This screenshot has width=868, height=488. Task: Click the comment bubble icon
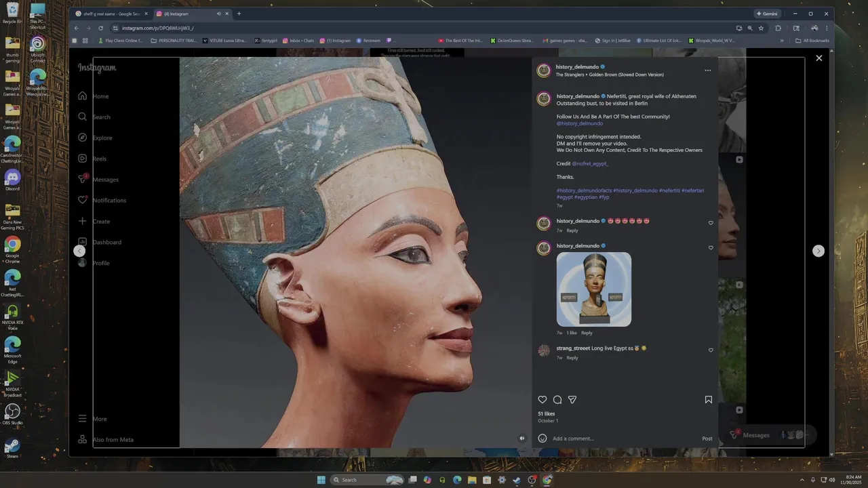click(x=557, y=400)
